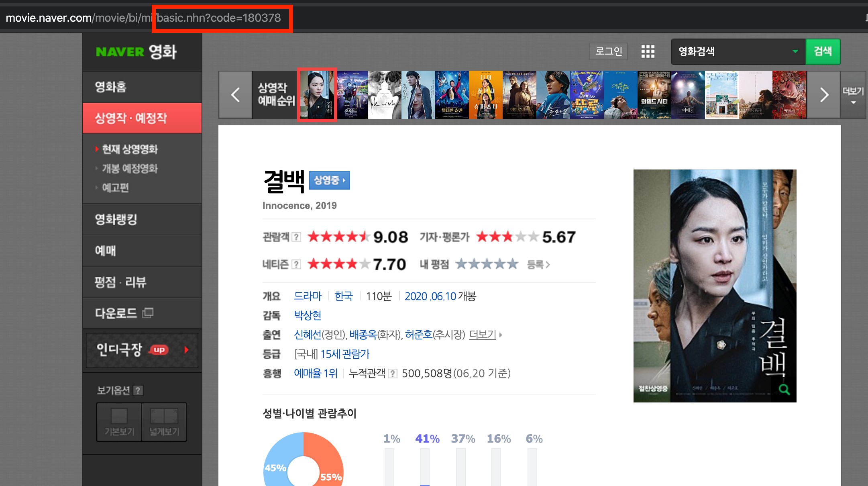Go to the 평점 · 리뷰 menu

(x=120, y=282)
